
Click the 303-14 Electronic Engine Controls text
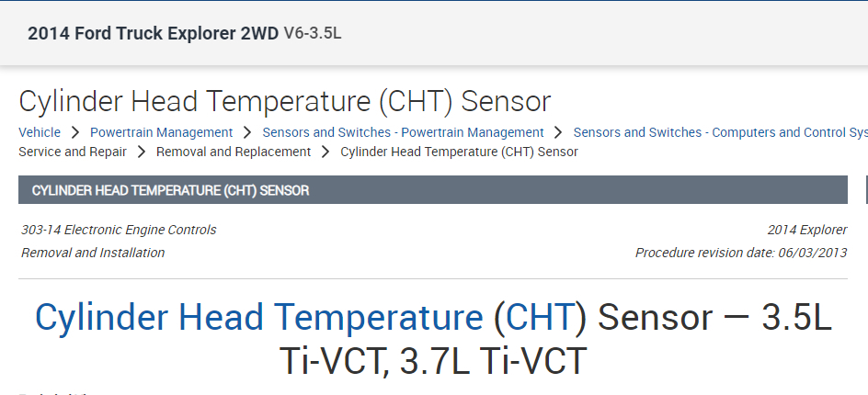point(119,230)
